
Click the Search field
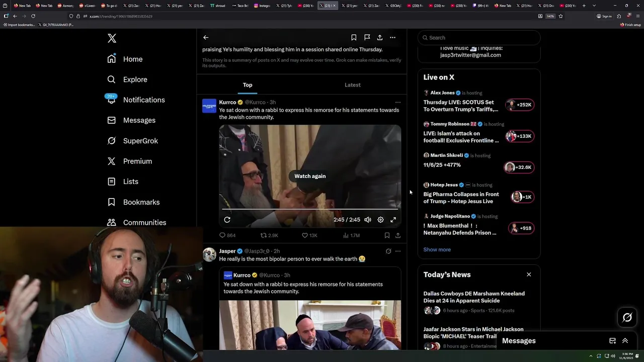point(479,38)
